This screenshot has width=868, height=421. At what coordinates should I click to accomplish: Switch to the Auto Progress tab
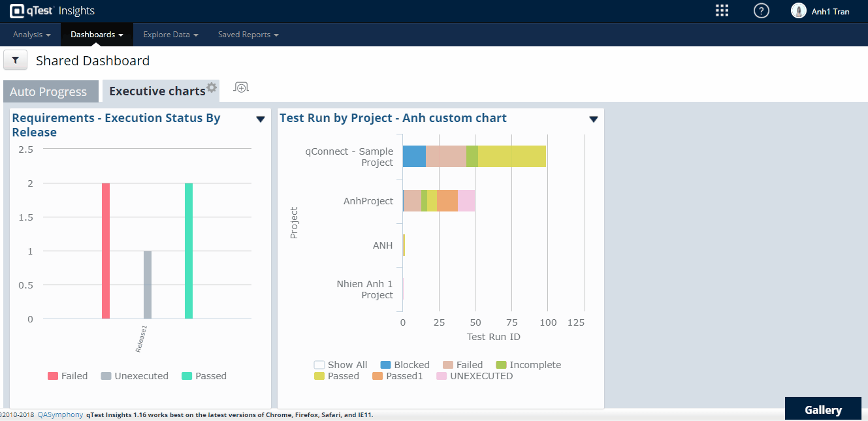pyautogui.click(x=48, y=92)
